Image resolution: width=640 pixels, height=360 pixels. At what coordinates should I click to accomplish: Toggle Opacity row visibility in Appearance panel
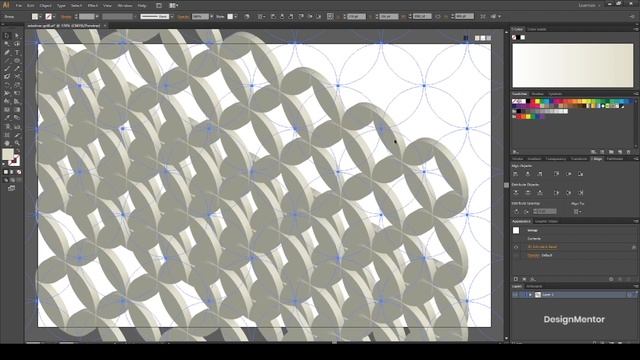coord(516,256)
